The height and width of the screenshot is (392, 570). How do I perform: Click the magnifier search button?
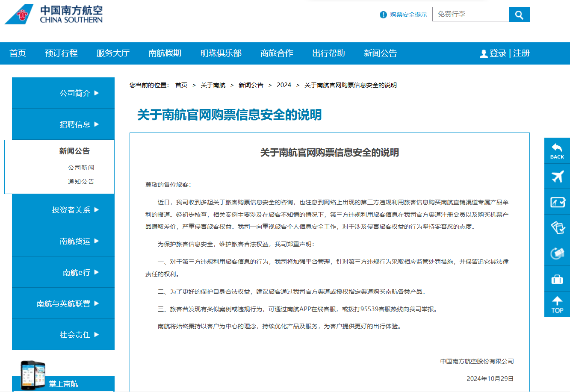(519, 15)
